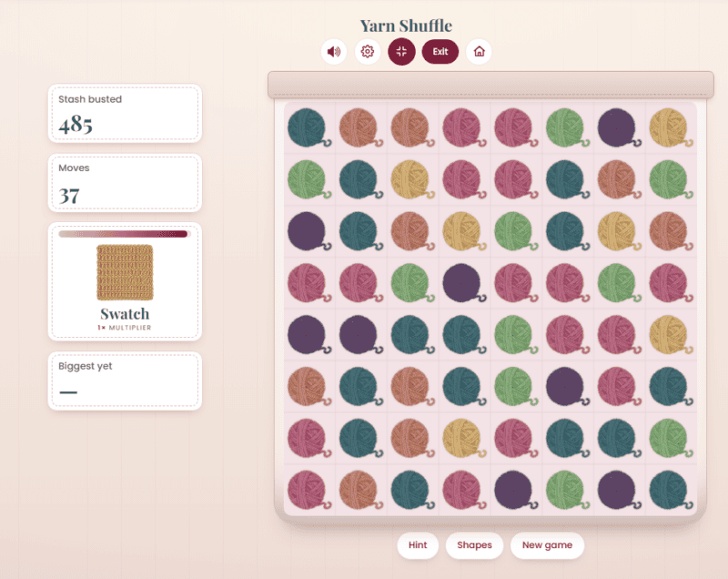
Task: Tap the yellow yarn ball in second row
Action: [410, 179]
